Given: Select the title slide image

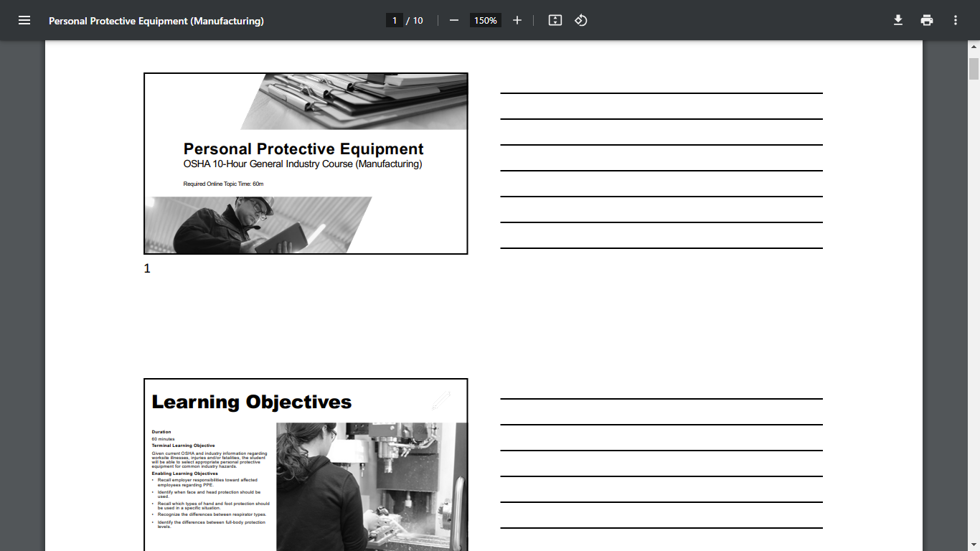Looking at the screenshot, I should tap(305, 163).
